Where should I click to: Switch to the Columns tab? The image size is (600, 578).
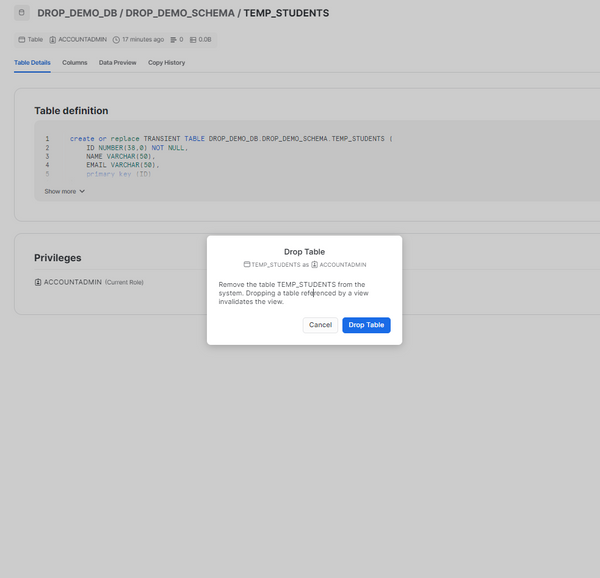(75, 63)
